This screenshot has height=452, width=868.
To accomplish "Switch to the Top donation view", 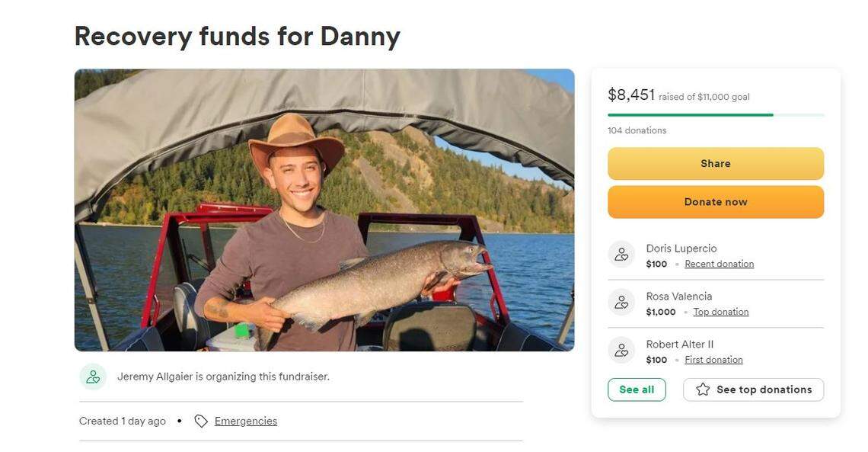I will (x=721, y=311).
